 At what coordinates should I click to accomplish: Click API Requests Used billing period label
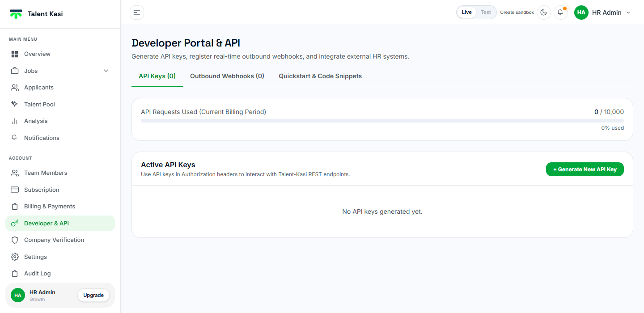pos(203,112)
